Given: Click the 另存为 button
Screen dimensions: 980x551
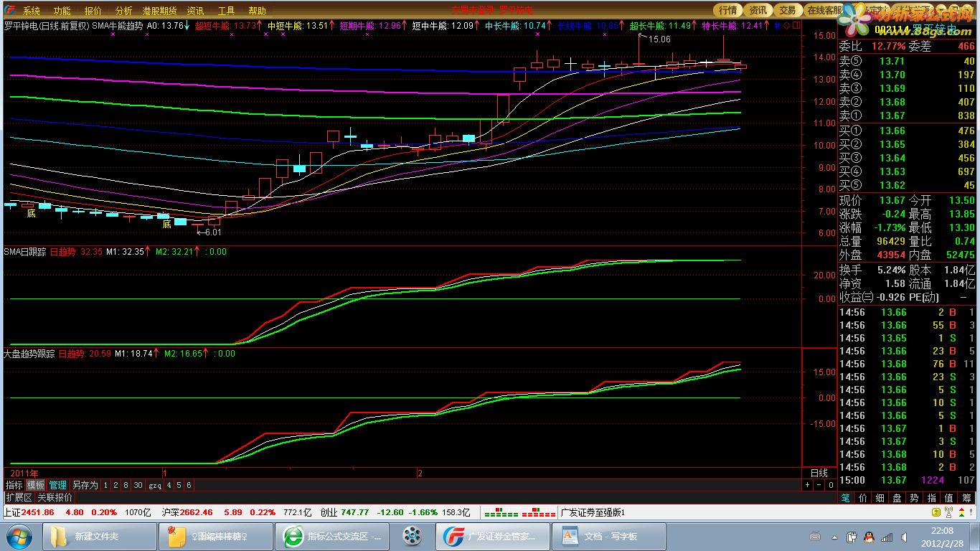Looking at the screenshot, I should click(85, 485).
